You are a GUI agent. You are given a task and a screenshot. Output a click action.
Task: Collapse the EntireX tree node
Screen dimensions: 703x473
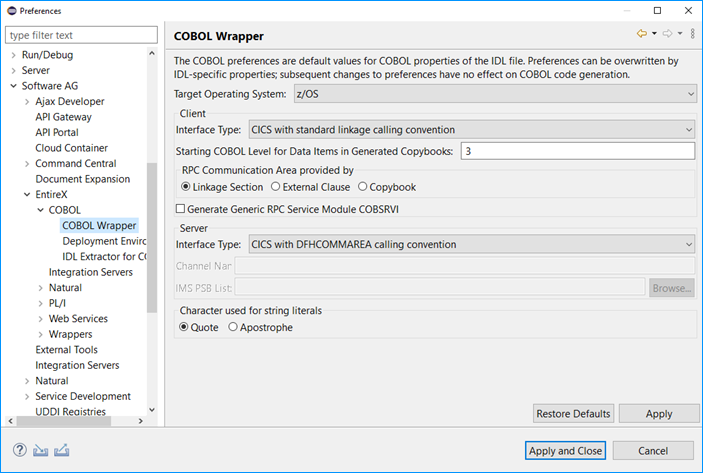tap(27, 195)
